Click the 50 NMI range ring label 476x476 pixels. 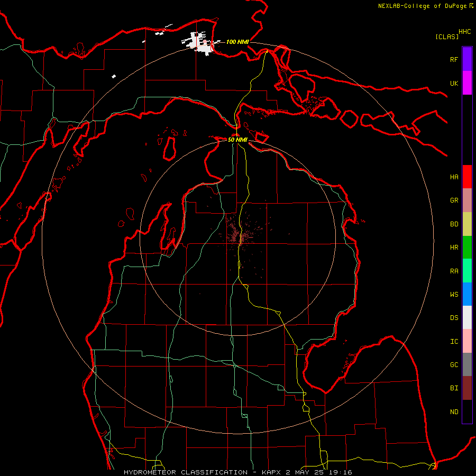point(237,140)
